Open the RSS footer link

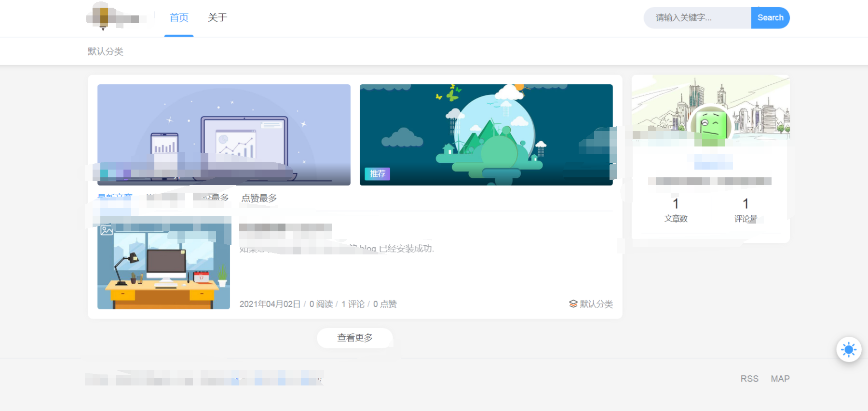click(749, 379)
